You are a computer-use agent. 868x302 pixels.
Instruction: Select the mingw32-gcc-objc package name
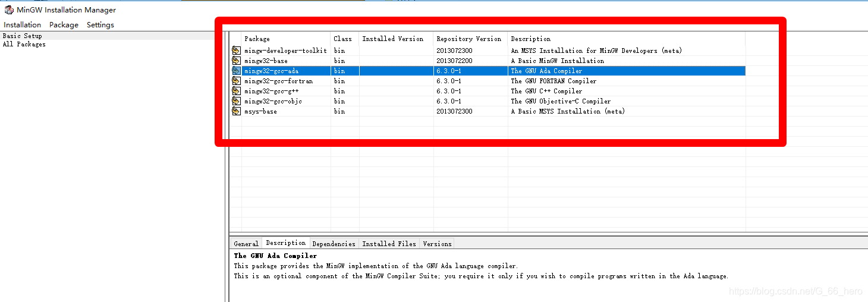click(273, 101)
